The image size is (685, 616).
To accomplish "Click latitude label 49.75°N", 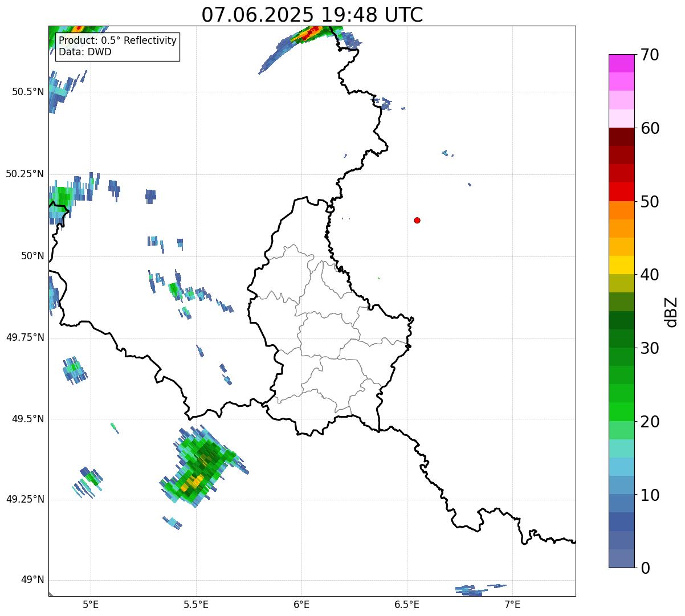I will pyautogui.click(x=25, y=337).
